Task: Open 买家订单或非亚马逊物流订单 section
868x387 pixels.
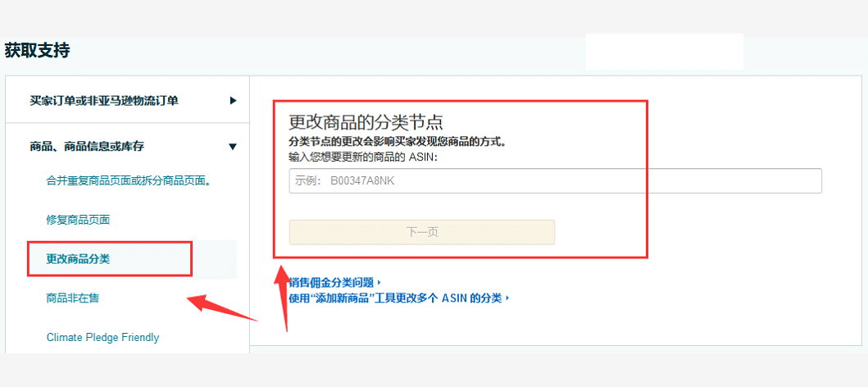Action: pyautogui.click(x=104, y=101)
